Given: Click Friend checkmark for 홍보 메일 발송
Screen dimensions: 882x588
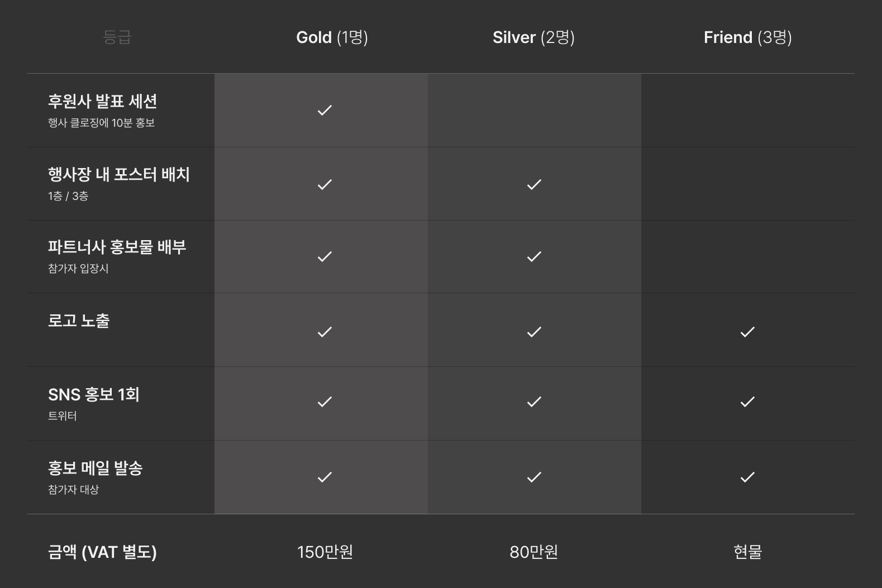Looking at the screenshot, I should (x=747, y=477).
